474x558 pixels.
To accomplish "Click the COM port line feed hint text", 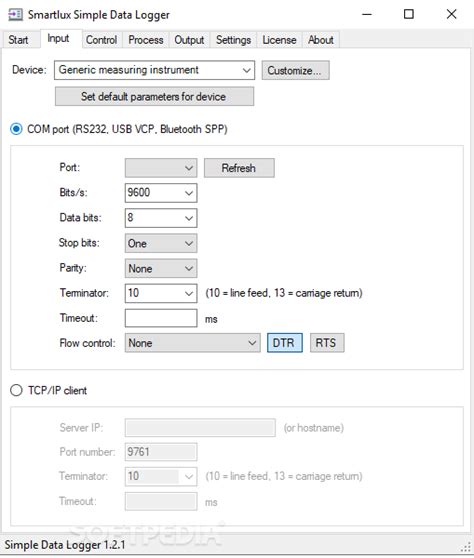I will 284,293.
